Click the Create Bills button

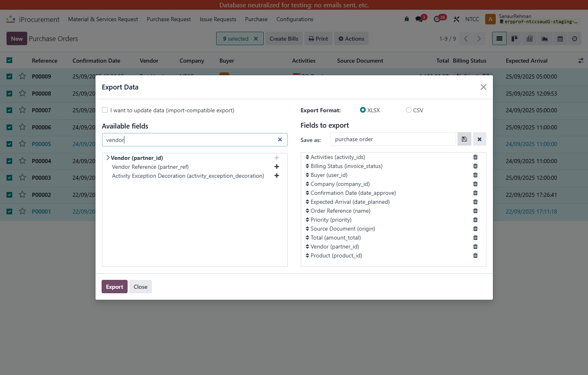[284, 39]
